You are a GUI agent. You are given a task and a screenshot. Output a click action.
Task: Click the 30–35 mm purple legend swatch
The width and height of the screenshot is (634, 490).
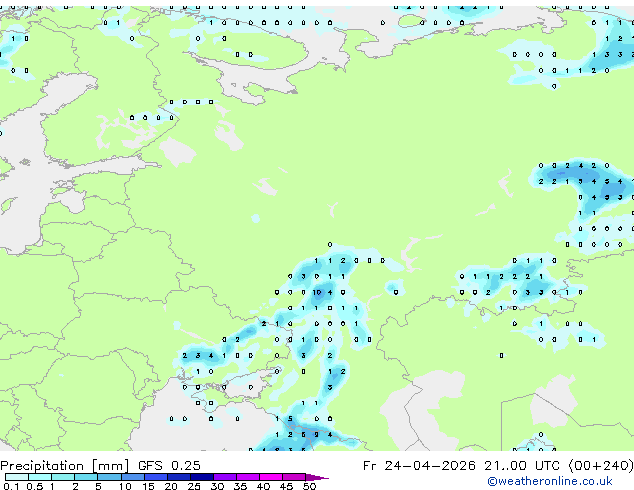point(225,477)
